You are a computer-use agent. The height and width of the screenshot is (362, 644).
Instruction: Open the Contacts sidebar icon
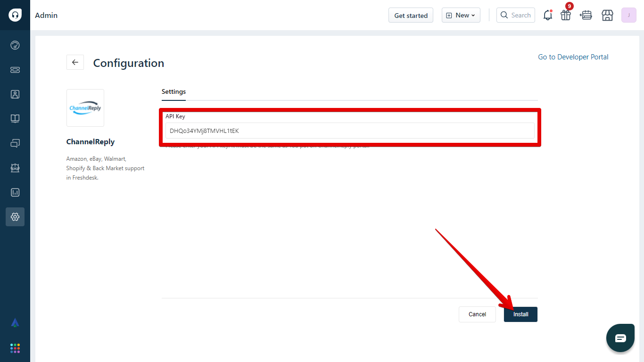[x=15, y=94]
